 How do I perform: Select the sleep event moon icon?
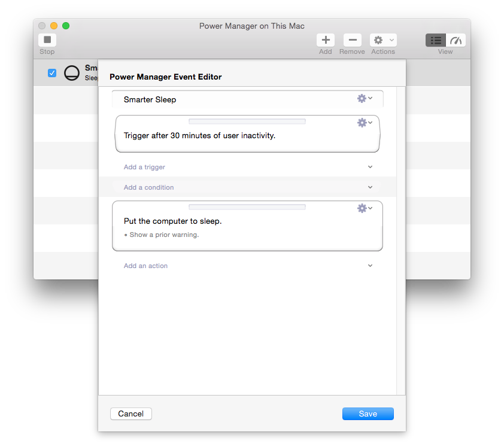(x=71, y=73)
